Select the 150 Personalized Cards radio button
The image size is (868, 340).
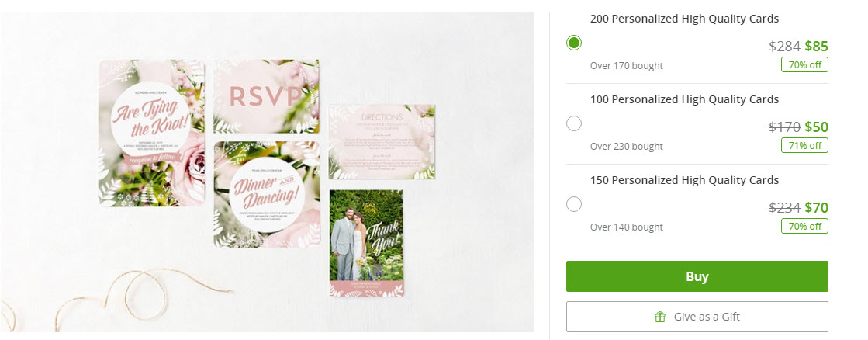pos(574,204)
